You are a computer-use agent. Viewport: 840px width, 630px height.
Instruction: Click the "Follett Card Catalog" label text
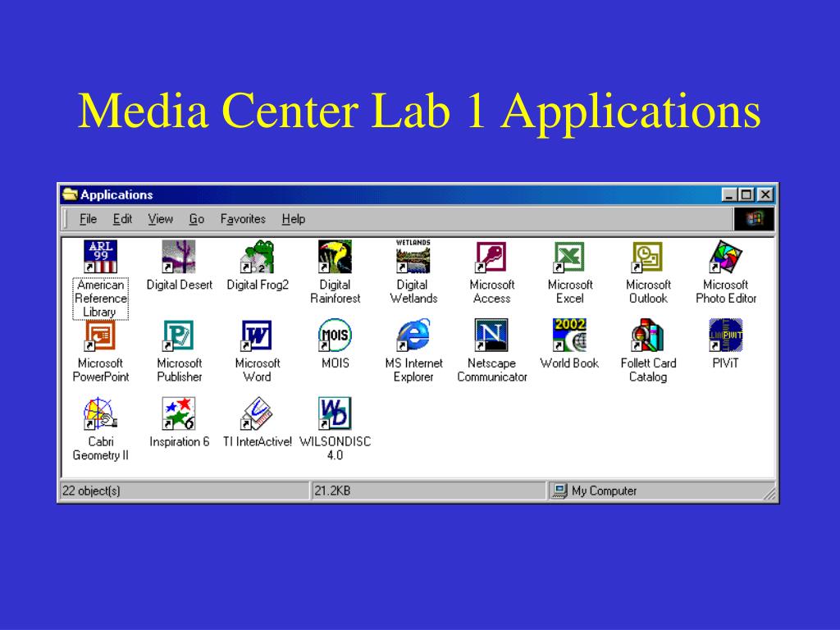(x=648, y=370)
